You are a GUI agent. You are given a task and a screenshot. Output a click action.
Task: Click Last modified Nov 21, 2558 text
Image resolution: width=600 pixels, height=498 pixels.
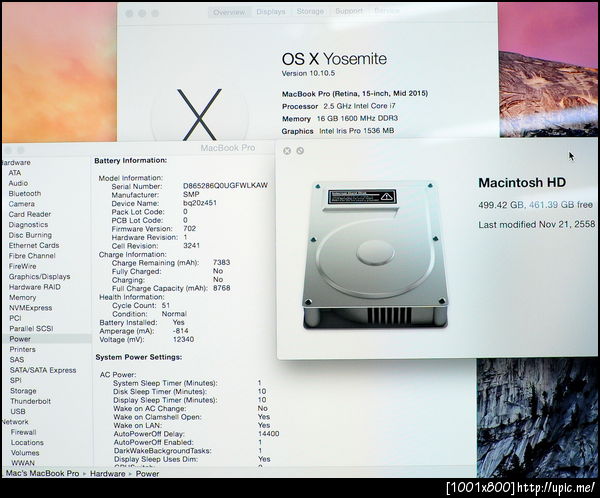[537, 224]
